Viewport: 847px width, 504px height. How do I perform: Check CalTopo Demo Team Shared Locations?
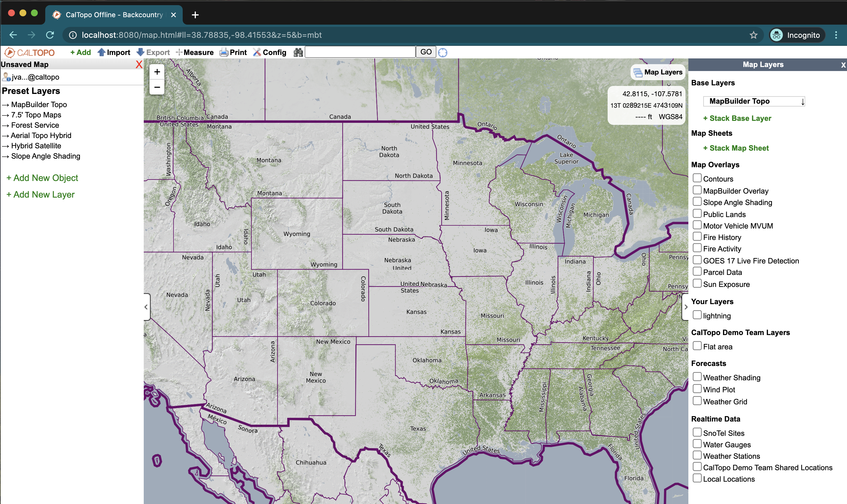[697, 467]
